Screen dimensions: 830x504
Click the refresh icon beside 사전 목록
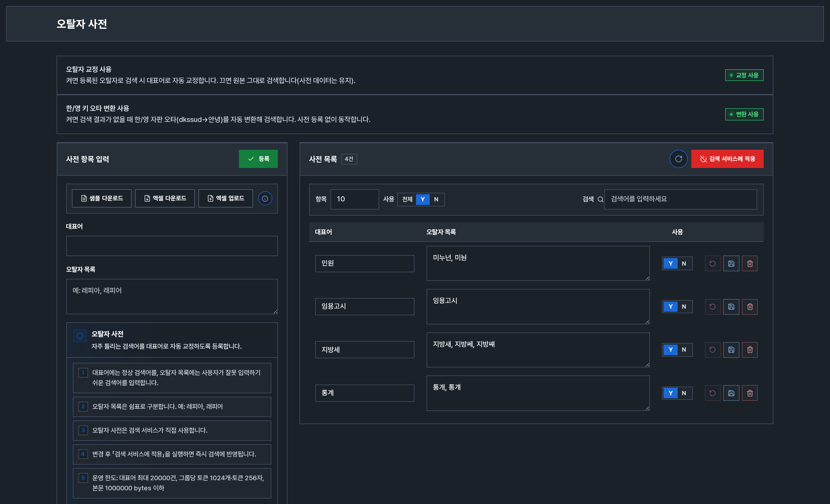(678, 159)
